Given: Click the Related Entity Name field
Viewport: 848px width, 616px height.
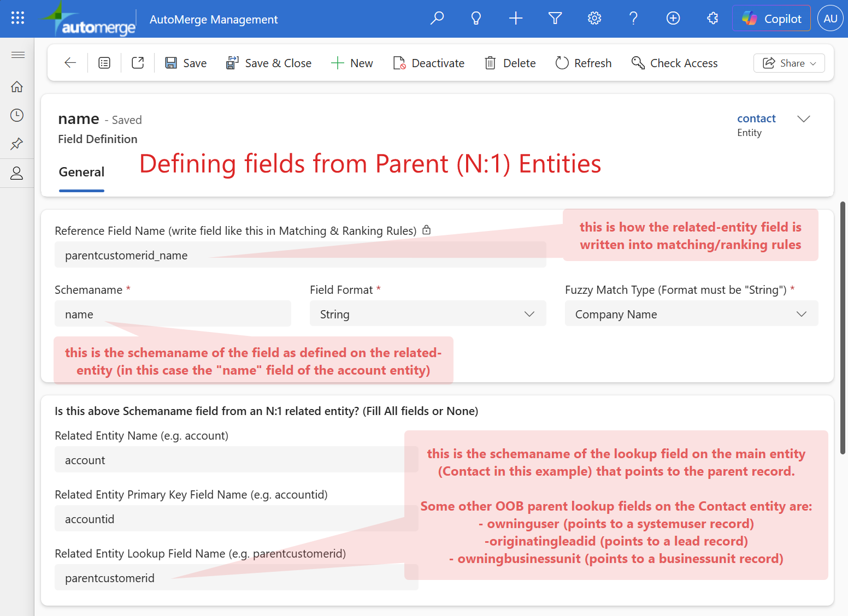Looking at the screenshot, I should click(x=237, y=460).
